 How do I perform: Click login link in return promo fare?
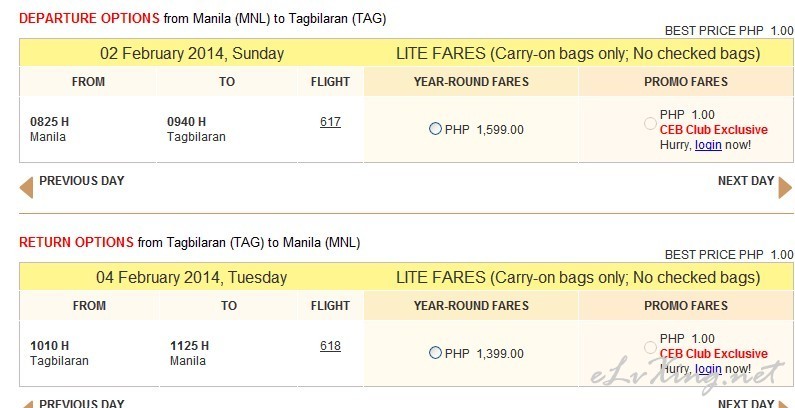708,369
